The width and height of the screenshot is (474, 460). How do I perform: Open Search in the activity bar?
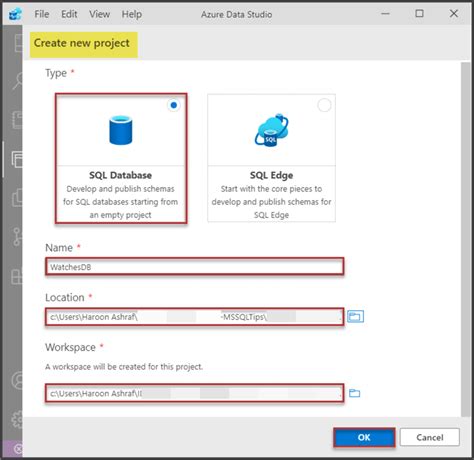pyautogui.click(x=17, y=81)
